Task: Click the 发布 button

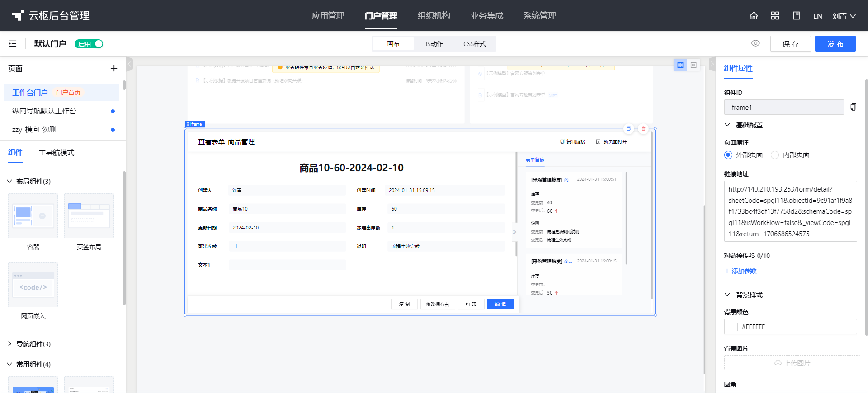Action: (x=835, y=44)
